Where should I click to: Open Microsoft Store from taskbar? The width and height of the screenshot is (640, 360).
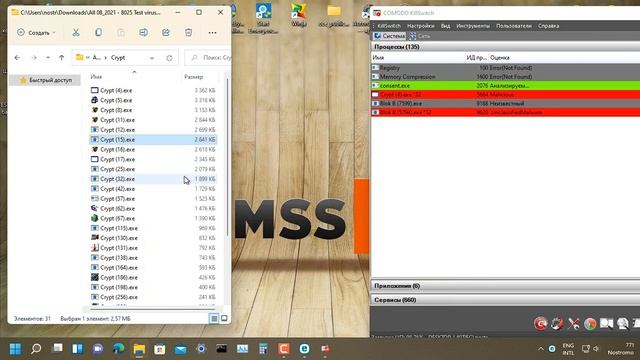coord(160,349)
